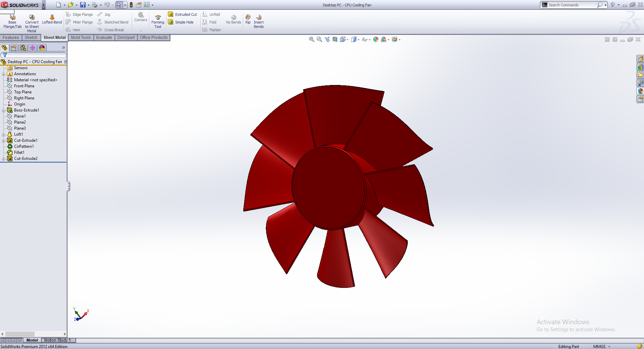644x349 pixels.
Task: Select the Simple Hole tool
Action: (x=181, y=22)
